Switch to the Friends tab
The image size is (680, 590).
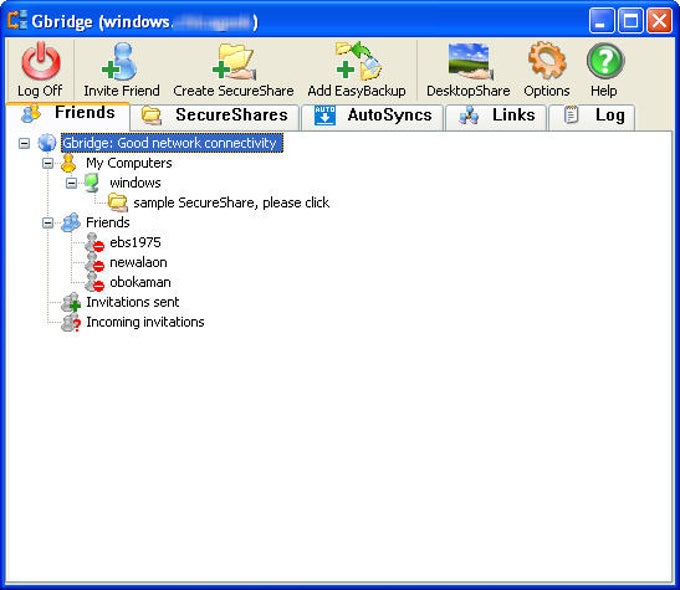tap(68, 114)
